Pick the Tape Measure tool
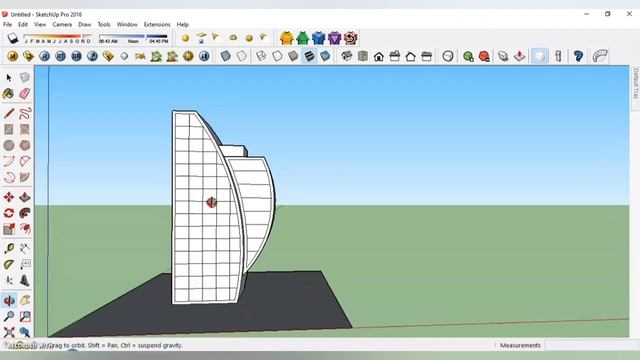Screen dimensions: 640x360 point(9,248)
